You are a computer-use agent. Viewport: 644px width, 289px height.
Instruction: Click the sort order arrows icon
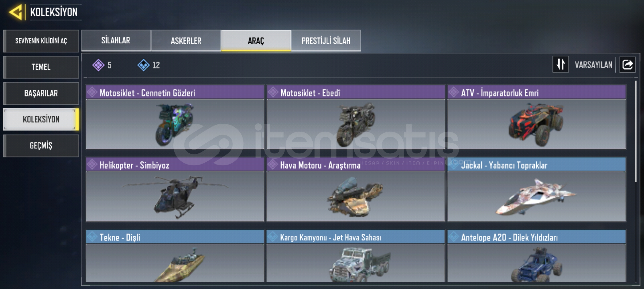tap(561, 64)
